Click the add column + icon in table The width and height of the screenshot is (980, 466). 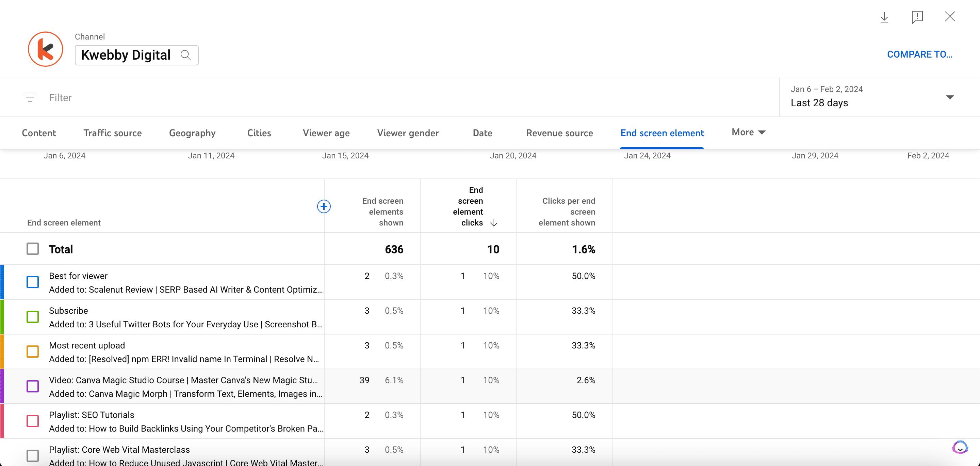tap(324, 206)
